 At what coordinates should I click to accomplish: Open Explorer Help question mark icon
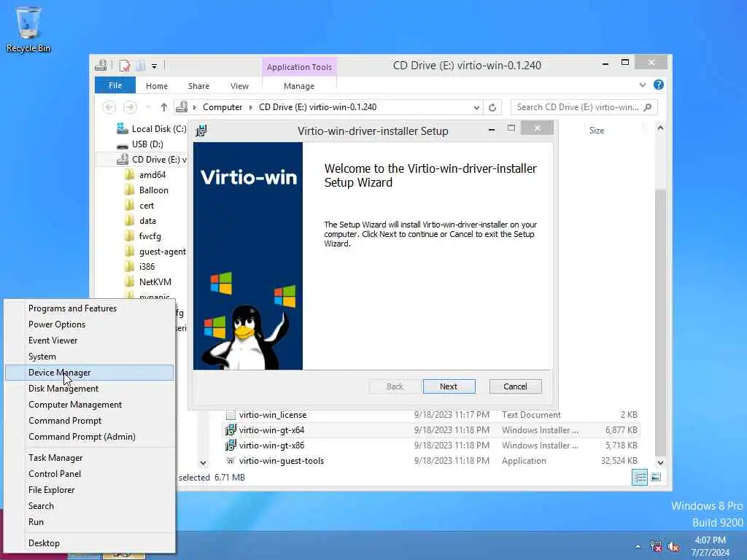click(659, 85)
